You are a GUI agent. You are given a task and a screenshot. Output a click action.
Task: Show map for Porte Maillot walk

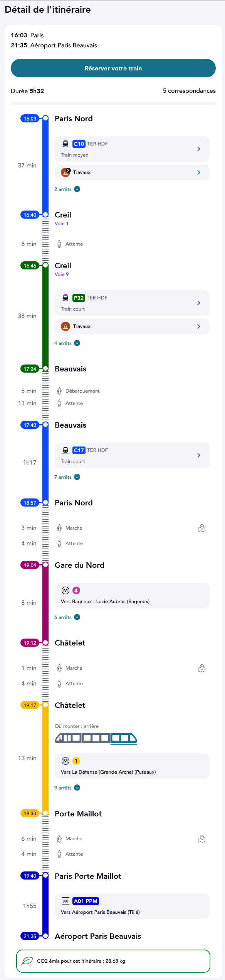point(202,839)
